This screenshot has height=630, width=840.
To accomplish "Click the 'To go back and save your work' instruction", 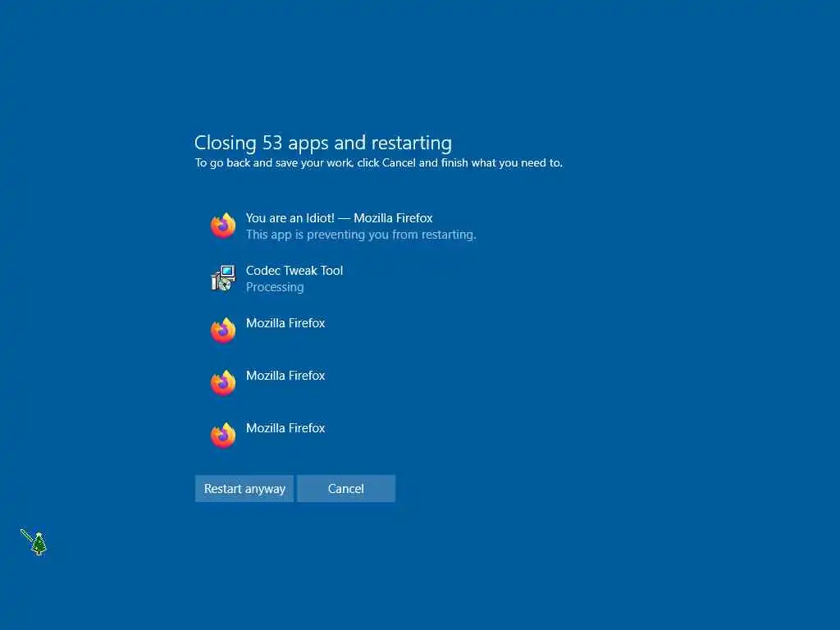I will [x=379, y=163].
